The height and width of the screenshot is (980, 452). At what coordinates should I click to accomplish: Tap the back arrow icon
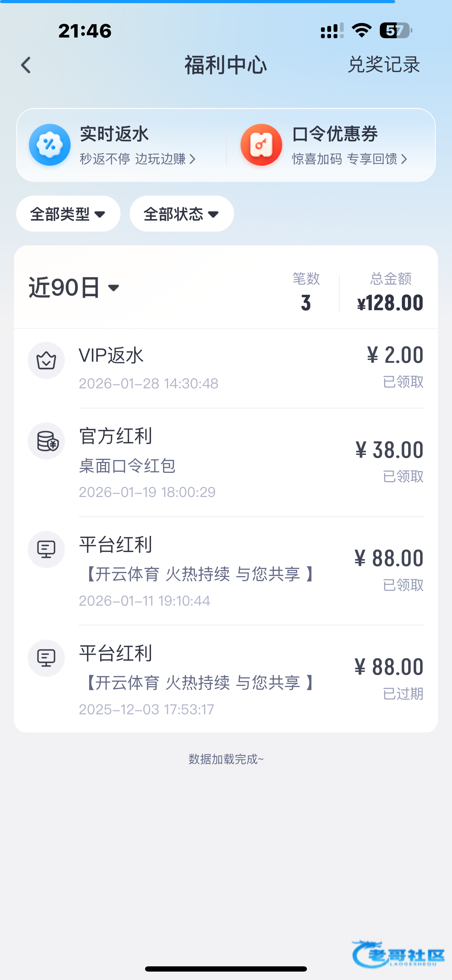(x=26, y=66)
